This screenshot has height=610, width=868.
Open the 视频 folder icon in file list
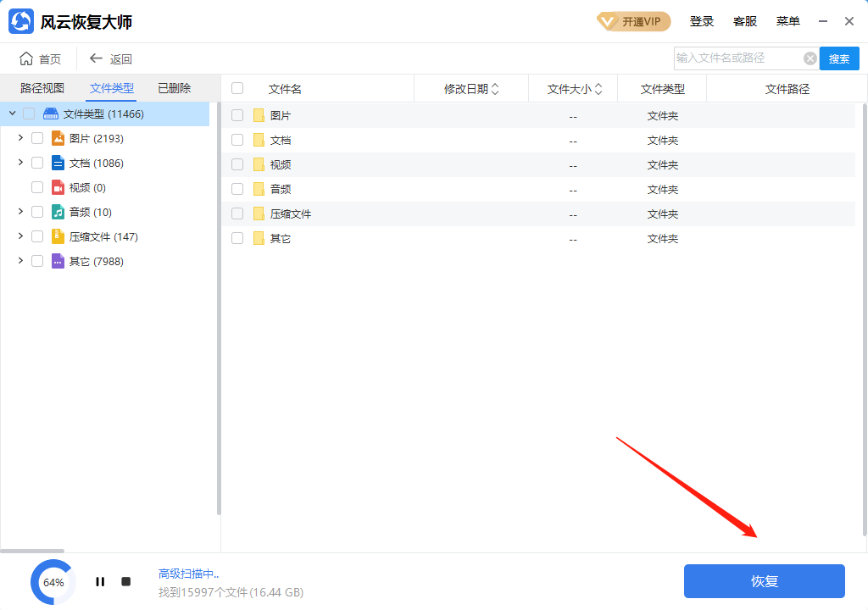click(x=259, y=164)
